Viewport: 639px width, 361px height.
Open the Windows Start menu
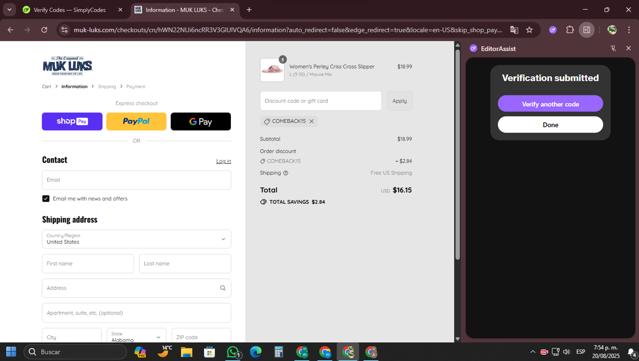(11, 352)
